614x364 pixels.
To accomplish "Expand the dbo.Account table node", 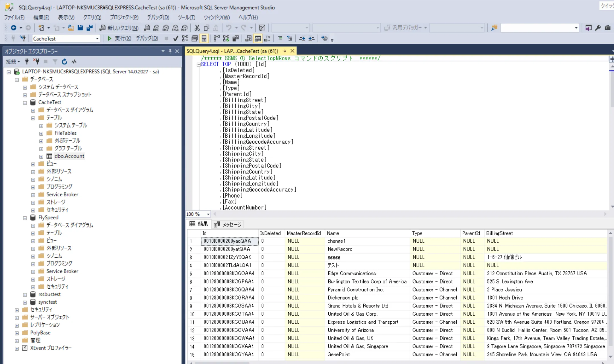I will pyautogui.click(x=41, y=156).
